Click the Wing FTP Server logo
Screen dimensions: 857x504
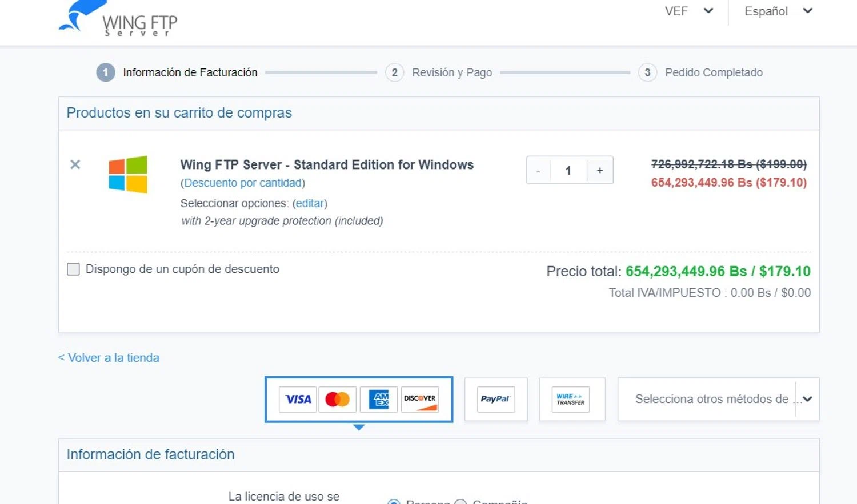pyautogui.click(x=118, y=19)
